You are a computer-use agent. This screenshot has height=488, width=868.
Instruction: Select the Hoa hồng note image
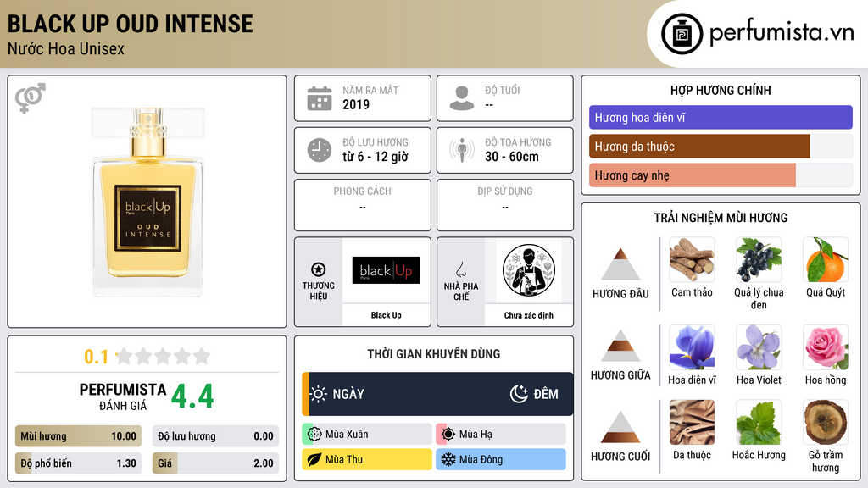(x=826, y=347)
